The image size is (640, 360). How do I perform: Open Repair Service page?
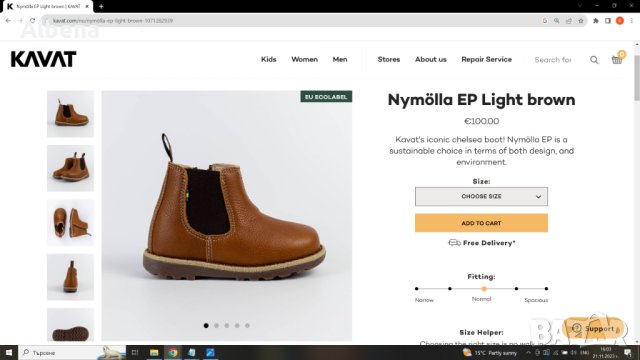pos(487,60)
